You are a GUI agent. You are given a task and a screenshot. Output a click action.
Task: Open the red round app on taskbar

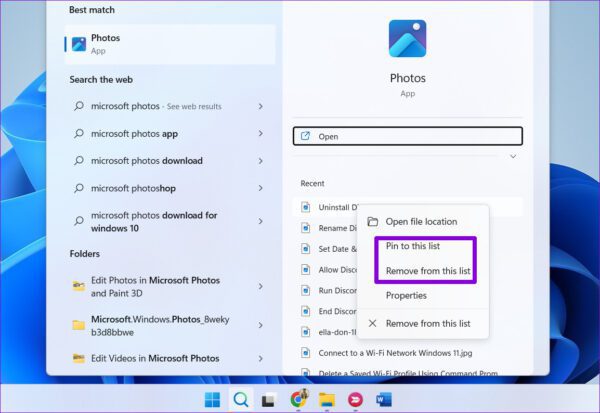(355, 400)
